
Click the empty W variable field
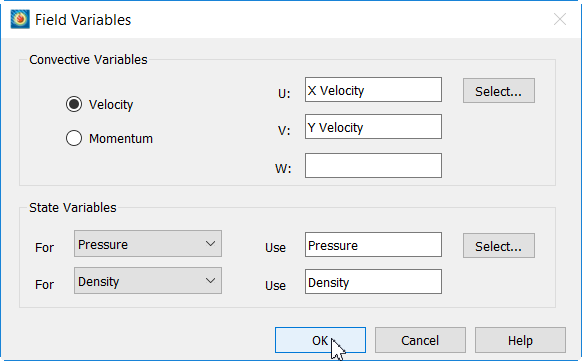pos(373,165)
